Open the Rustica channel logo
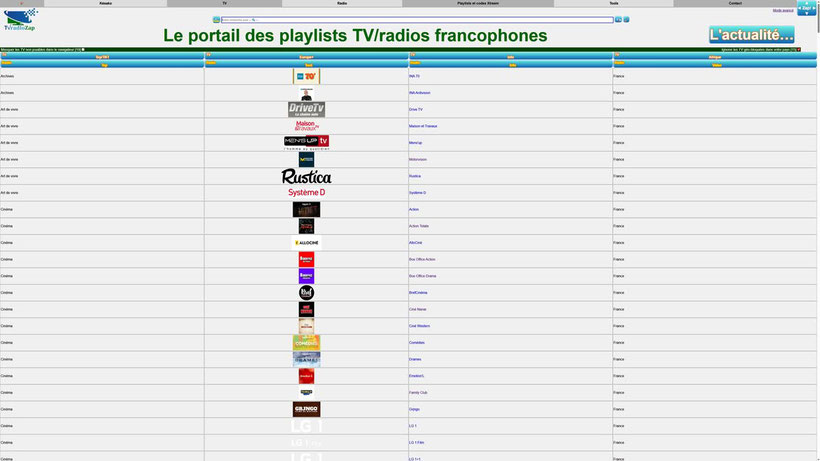The image size is (820, 461). [306, 176]
